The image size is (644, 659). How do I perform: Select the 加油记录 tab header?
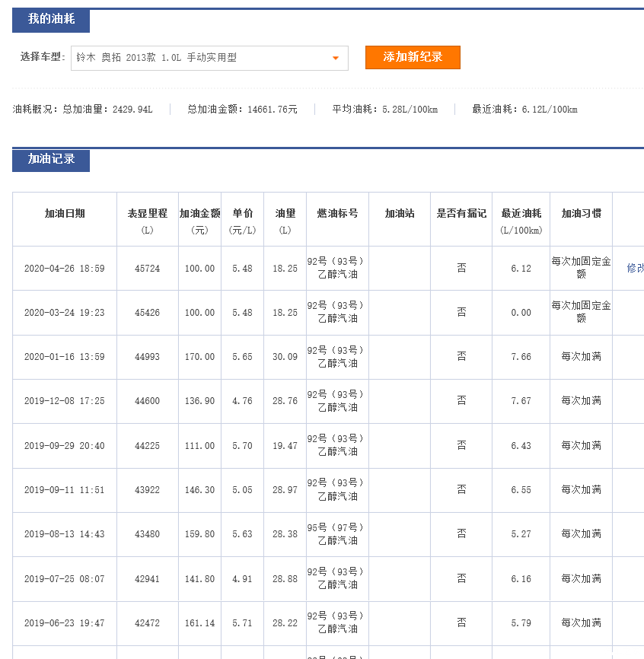coord(51,160)
